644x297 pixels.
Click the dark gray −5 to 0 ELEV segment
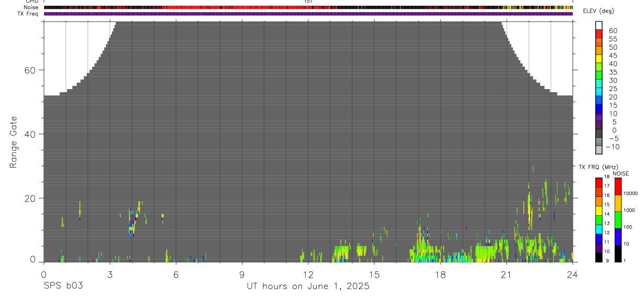(599, 134)
